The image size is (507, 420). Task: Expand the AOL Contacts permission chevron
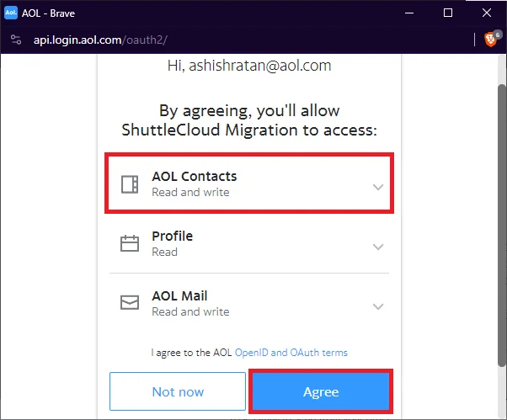coord(378,187)
